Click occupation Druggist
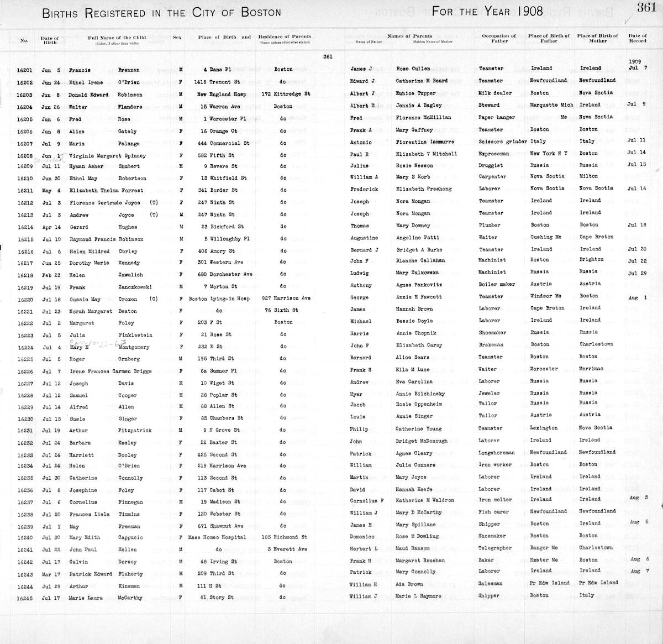 click(491, 165)
